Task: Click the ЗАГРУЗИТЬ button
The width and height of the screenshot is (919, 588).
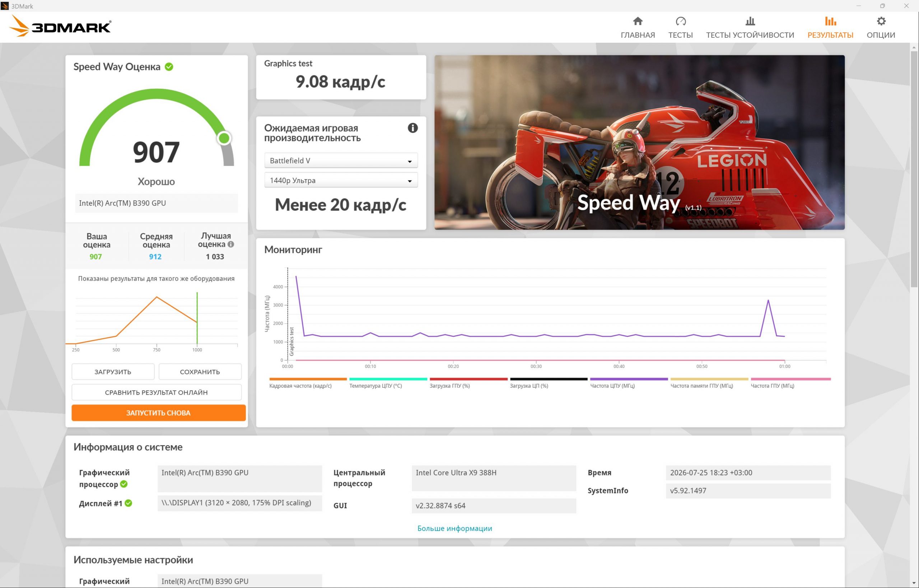Action: [x=113, y=372]
